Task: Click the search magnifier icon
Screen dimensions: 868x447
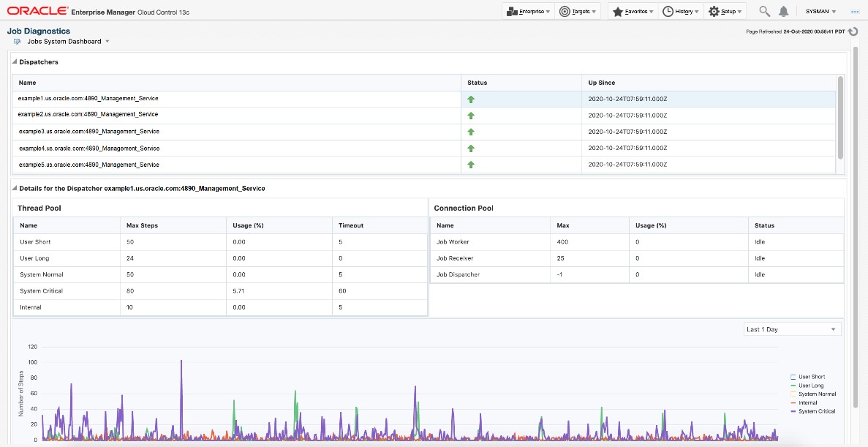Action: tap(764, 11)
